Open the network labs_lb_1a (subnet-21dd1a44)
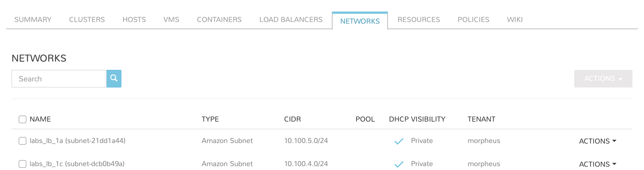This screenshot has height=170, width=644. [x=77, y=141]
